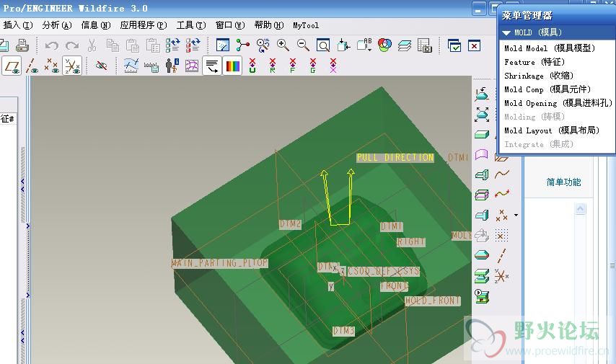616x364 pixels.
Task: Click the MOLD_FRONT datum label
Action: point(433,301)
